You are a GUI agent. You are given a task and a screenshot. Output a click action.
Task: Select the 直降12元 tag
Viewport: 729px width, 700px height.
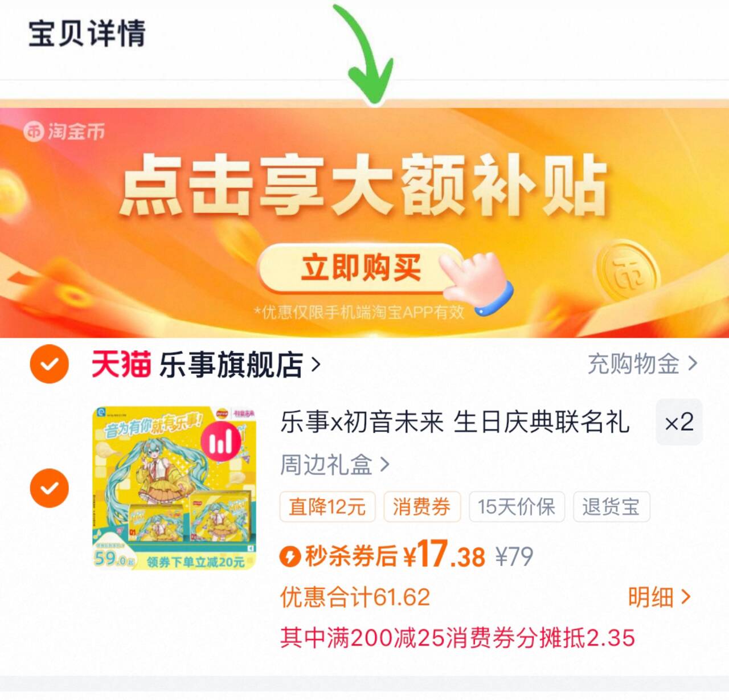[327, 506]
